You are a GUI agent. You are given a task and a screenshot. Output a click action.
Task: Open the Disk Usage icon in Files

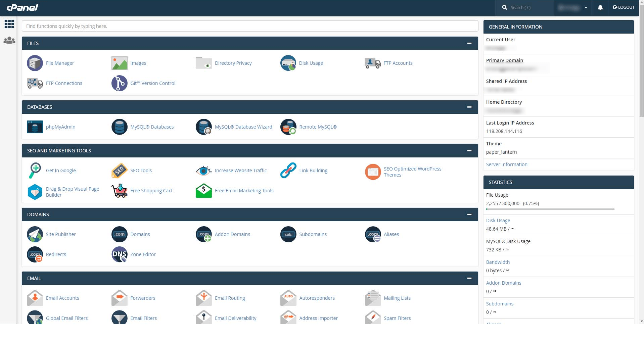click(288, 63)
